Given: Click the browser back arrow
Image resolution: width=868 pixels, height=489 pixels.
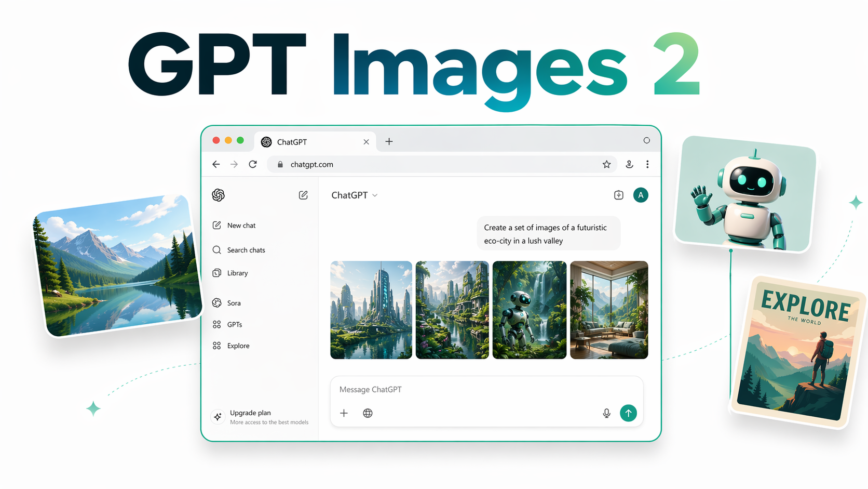Looking at the screenshot, I should [216, 164].
